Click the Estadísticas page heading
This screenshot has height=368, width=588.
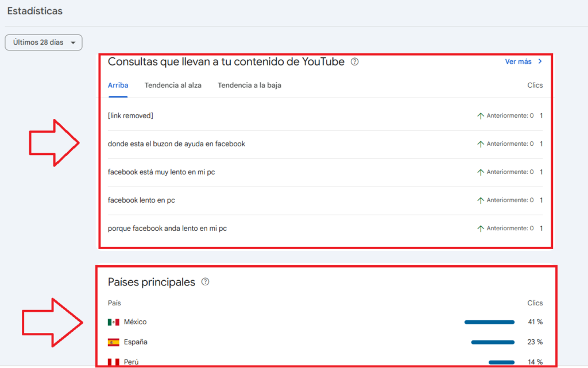pyautogui.click(x=35, y=11)
